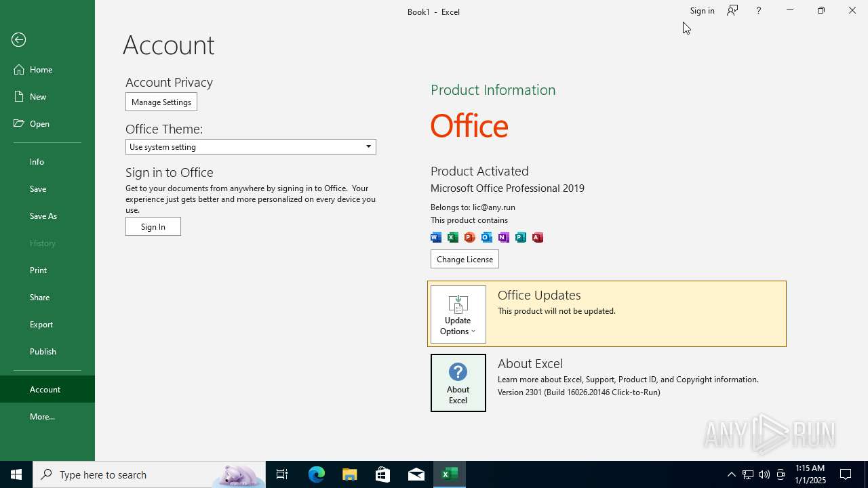868x488 pixels.
Task: Click the Excel taskbar icon
Action: click(x=450, y=474)
